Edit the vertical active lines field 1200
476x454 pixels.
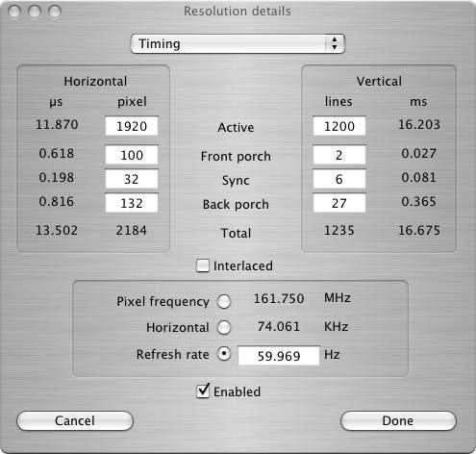tap(339, 126)
